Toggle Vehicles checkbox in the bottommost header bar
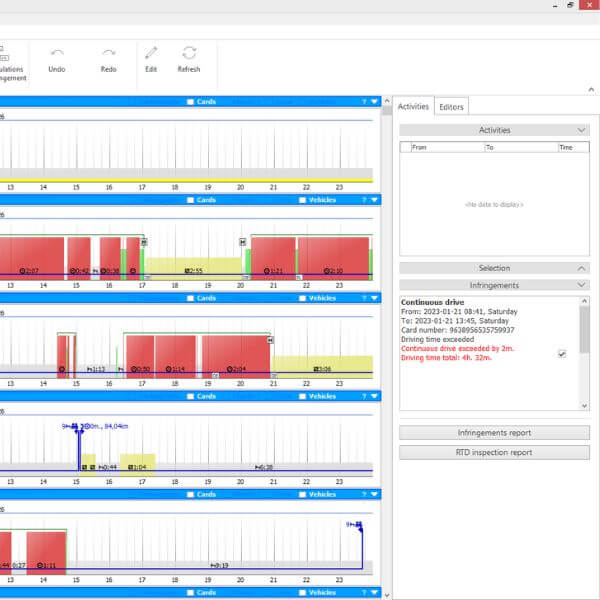The width and height of the screenshot is (600, 600). 302,593
